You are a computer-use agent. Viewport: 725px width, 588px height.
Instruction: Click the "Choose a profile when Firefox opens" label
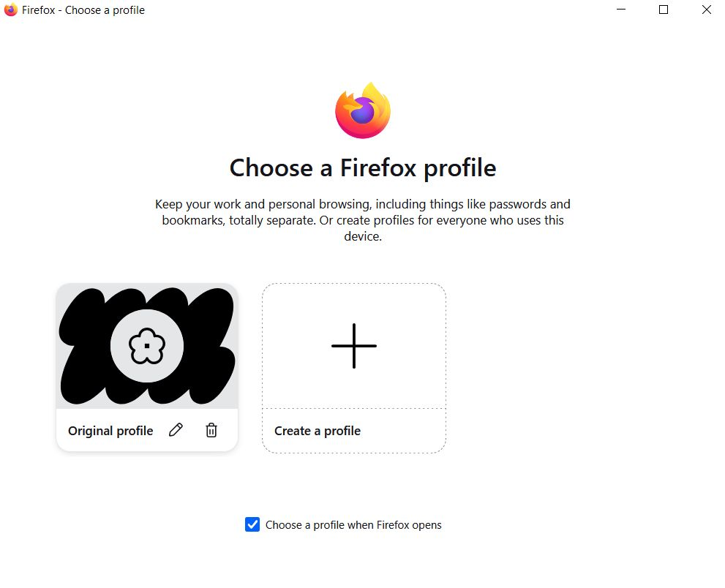pos(353,525)
